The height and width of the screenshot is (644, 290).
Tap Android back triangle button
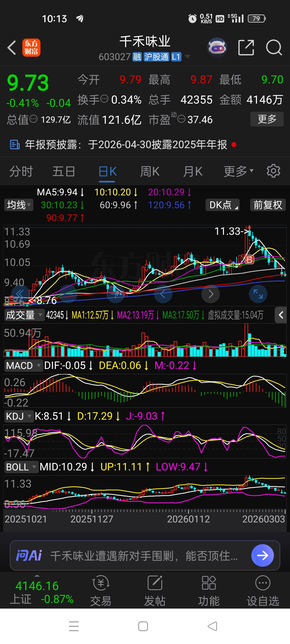pos(212,626)
